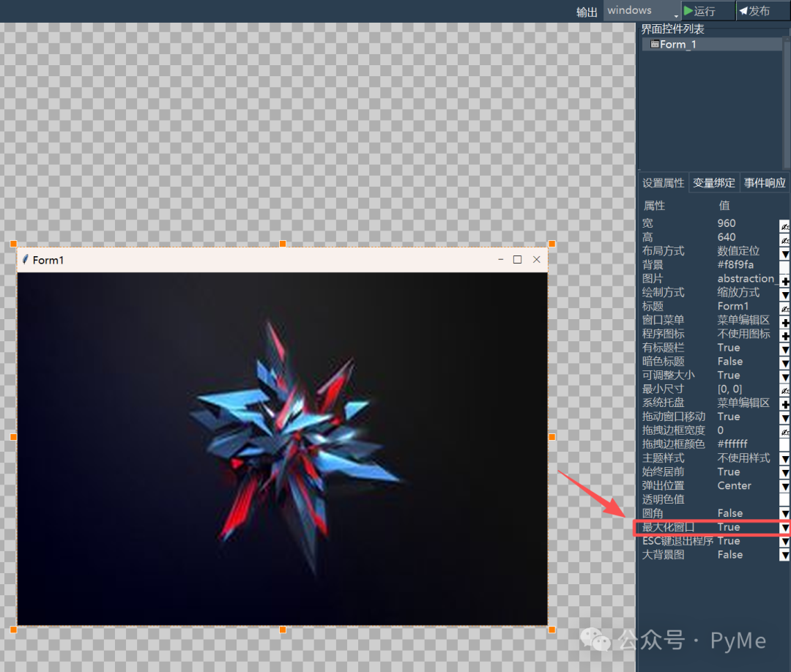791x672 pixels.
Task: Switch to the 事件响应 tab
Action: click(x=764, y=182)
